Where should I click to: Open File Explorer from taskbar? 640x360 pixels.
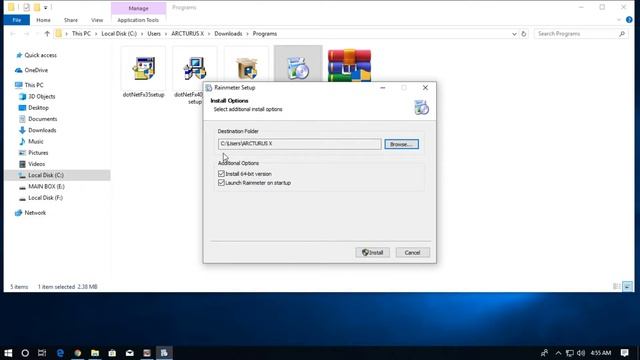click(95, 353)
